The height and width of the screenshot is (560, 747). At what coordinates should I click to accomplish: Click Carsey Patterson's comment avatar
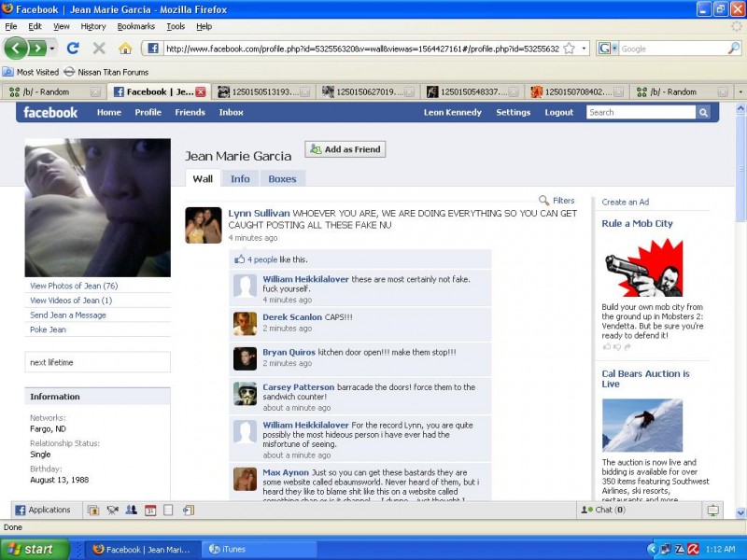tap(245, 394)
